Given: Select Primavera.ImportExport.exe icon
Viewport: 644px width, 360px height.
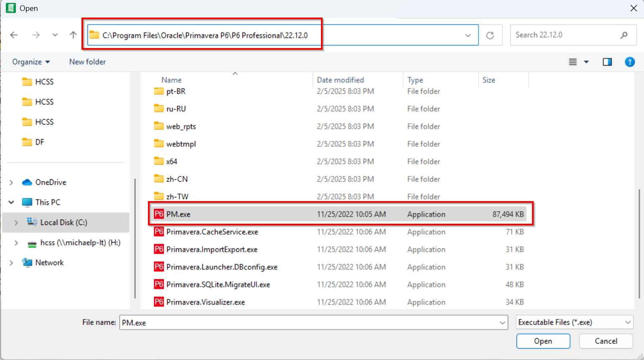Looking at the screenshot, I should pyautogui.click(x=159, y=249).
